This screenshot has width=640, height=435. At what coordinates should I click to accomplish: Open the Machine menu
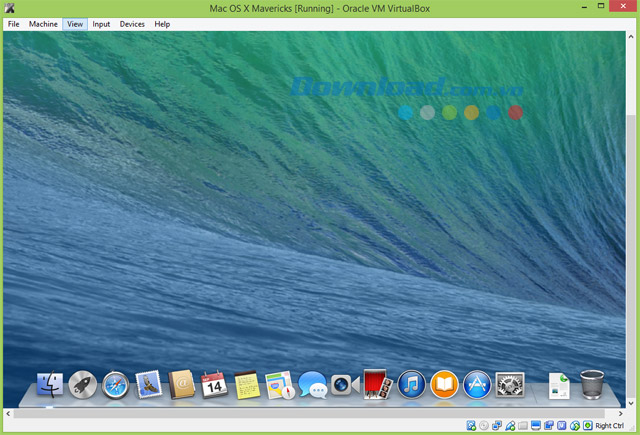click(43, 24)
